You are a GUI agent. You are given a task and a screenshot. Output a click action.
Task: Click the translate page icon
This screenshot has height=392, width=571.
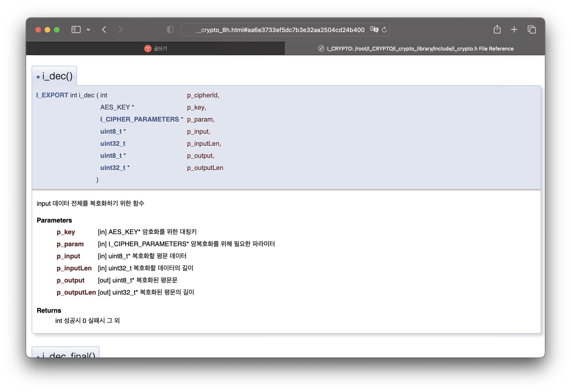point(374,30)
